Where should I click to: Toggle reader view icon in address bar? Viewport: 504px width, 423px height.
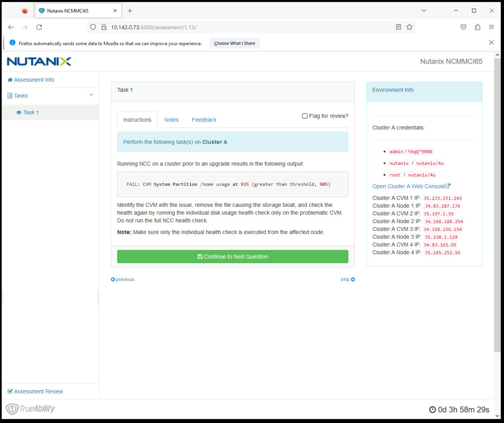point(398,27)
